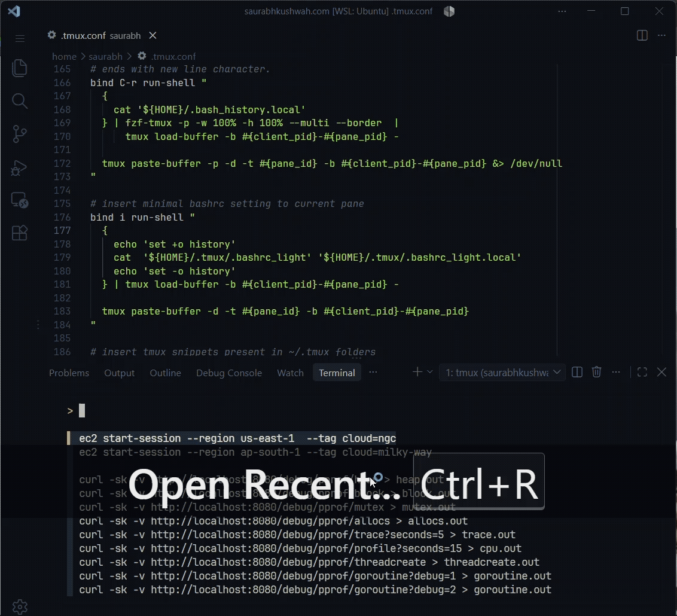Image resolution: width=677 pixels, height=616 pixels.
Task: Place cursor on 'bind C-r run-shell' line
Action: coord(148,83)
